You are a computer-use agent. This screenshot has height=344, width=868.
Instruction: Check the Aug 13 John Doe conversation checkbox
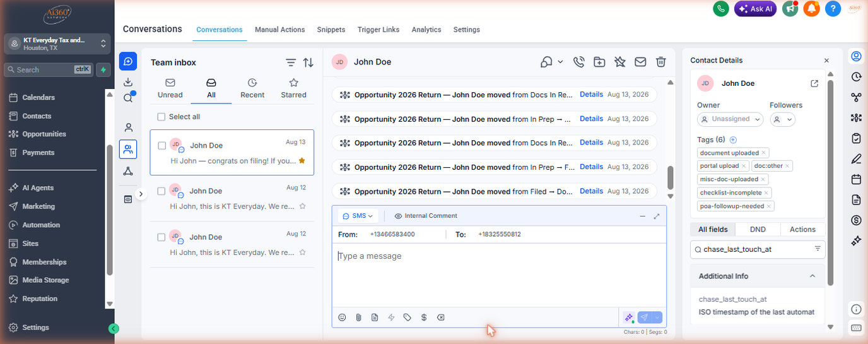161,146
